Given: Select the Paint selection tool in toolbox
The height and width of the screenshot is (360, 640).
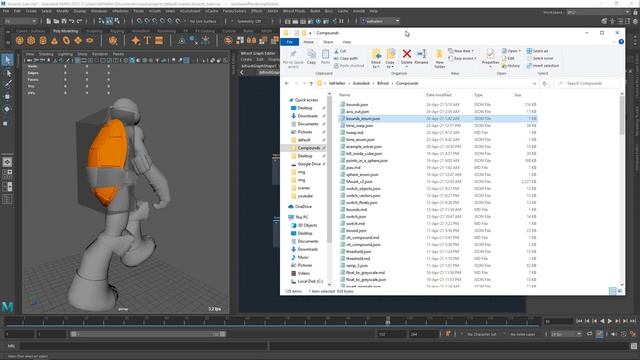Looking at the screenshot, I should (7, 84).
